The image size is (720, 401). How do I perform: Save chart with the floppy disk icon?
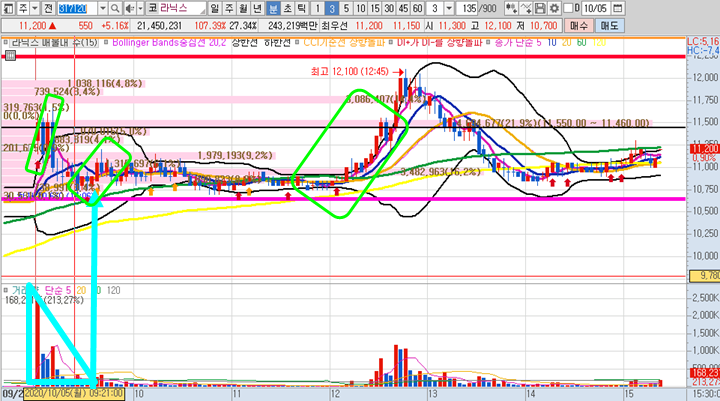pyautogui.click(x=540, y=8)
